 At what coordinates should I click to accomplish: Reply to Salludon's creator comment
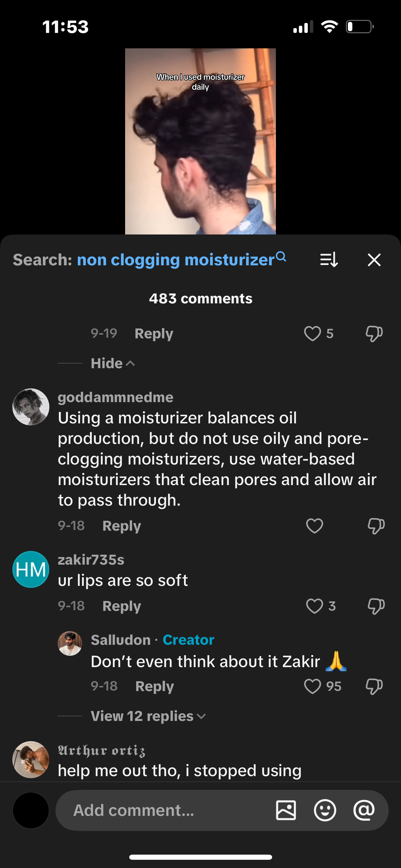pyautogui.click(x=155, y=686)
